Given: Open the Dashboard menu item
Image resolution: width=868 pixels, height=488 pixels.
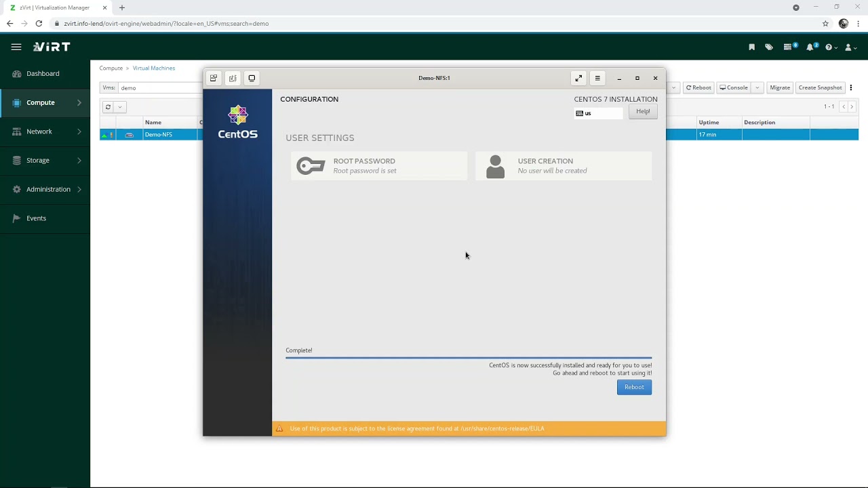Looking at the screenshot, I should pyautogui.click(x=45, y=73).
